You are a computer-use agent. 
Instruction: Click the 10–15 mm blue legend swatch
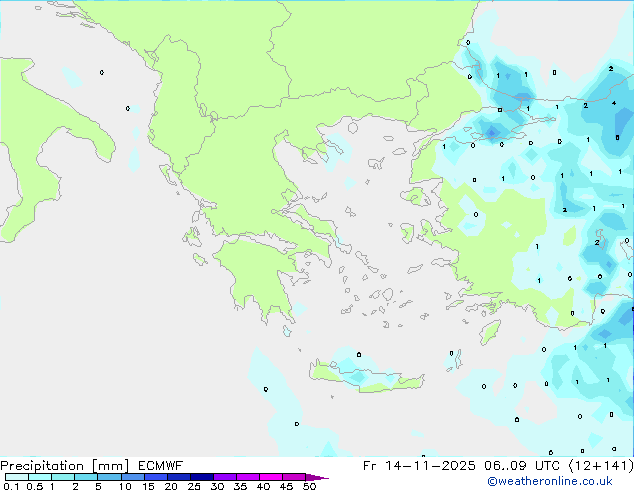pos(132,477)
